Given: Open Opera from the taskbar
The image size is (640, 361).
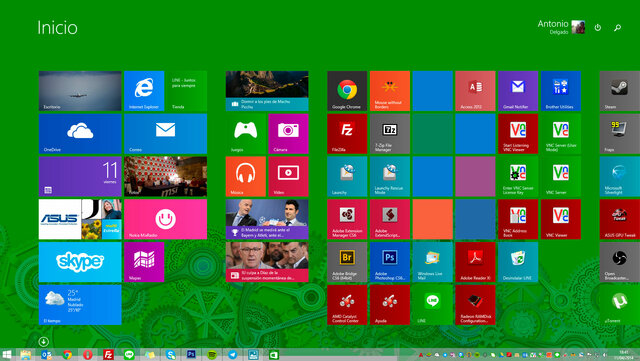Looking at the screenshot, I should pos(88,355).
